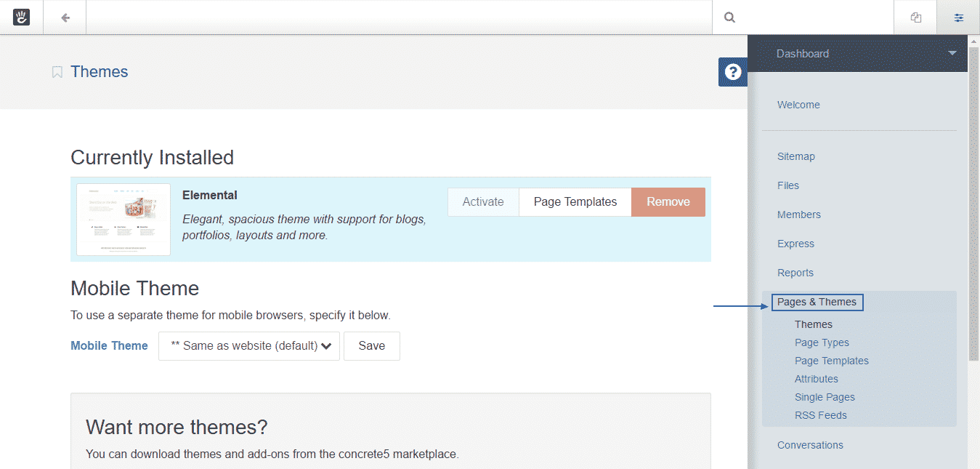Open Page Templates for Elemental theme
The height and width of the screenshot is (469, 980).
[575, 202]
